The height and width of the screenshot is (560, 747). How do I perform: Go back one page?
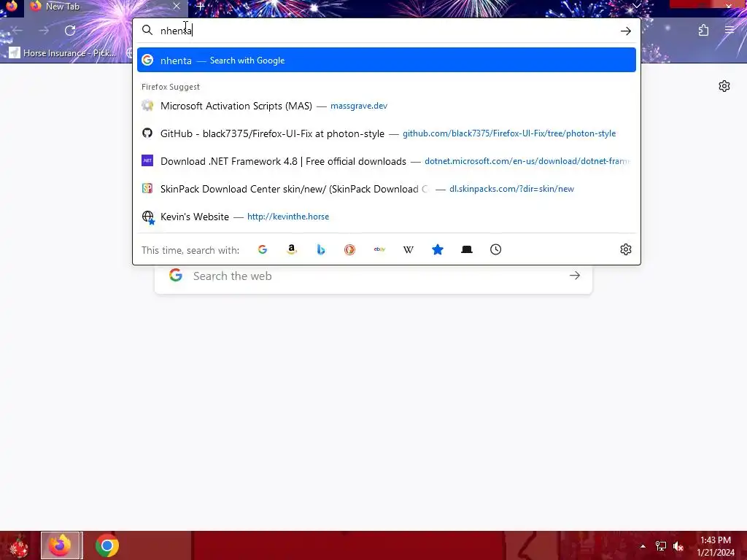[18, 31]
